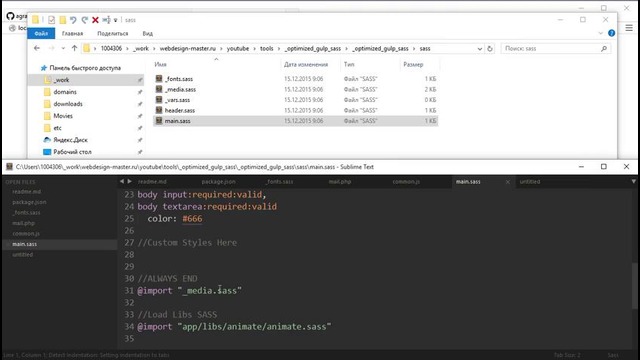
Task: Click the Explorer forward arrow
Action: tap(51, 48)
